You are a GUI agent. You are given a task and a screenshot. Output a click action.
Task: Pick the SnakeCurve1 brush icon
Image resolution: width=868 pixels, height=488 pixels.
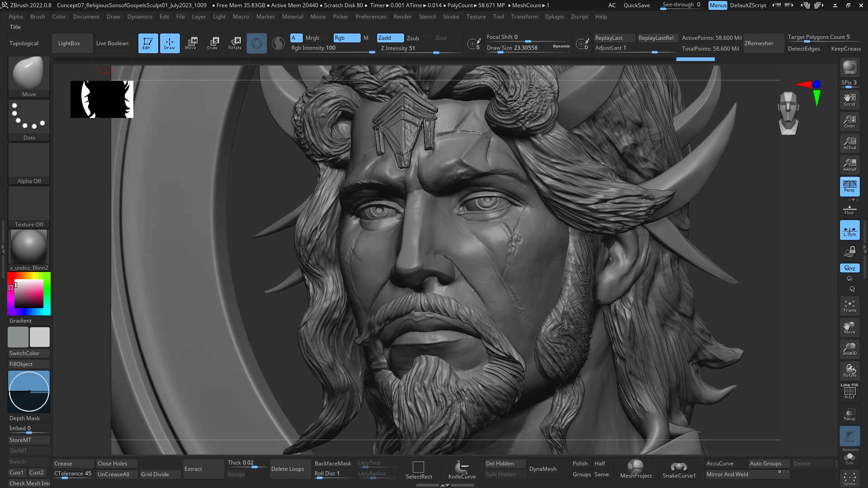click(x=679, y=469)
